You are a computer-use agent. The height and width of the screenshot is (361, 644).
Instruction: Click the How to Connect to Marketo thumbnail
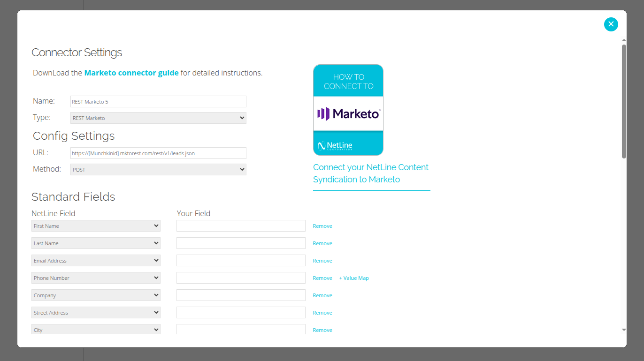pyautogui.click(x=348, y=110)
